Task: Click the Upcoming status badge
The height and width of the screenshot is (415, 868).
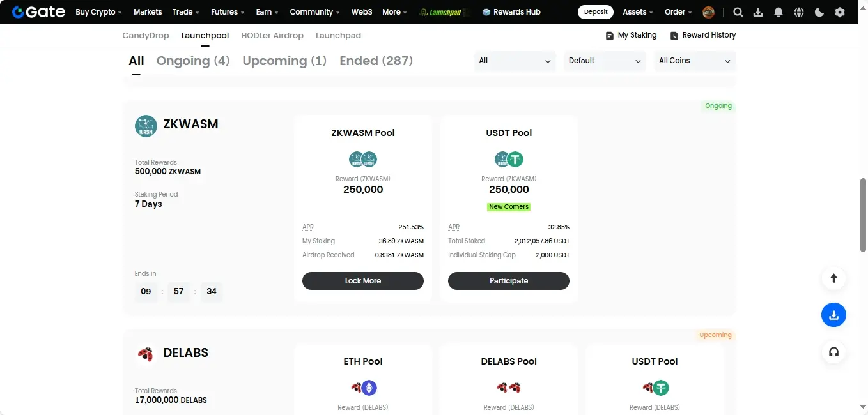Action: coord(715,335)
